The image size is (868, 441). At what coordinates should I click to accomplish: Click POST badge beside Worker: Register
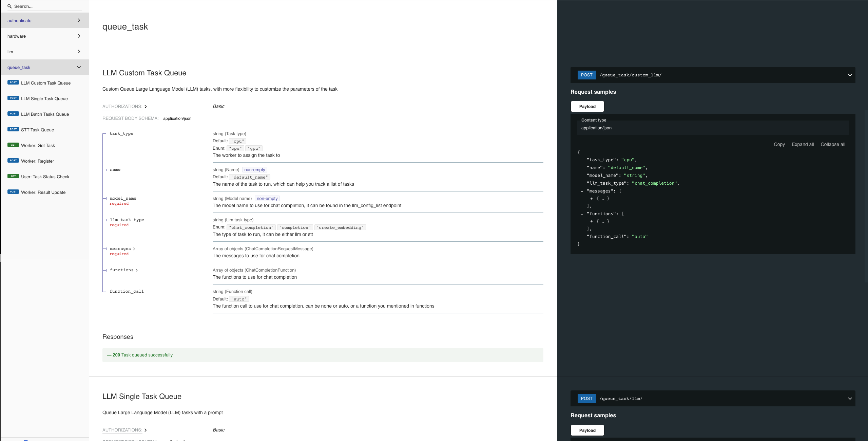pyautogui.click(x=13, y=161)
